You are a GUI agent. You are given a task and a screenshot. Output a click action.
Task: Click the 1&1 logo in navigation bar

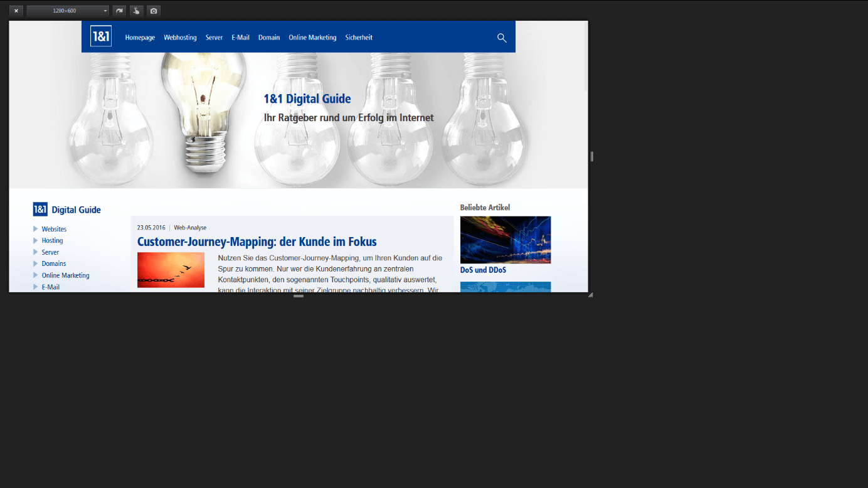pos(101,36)
